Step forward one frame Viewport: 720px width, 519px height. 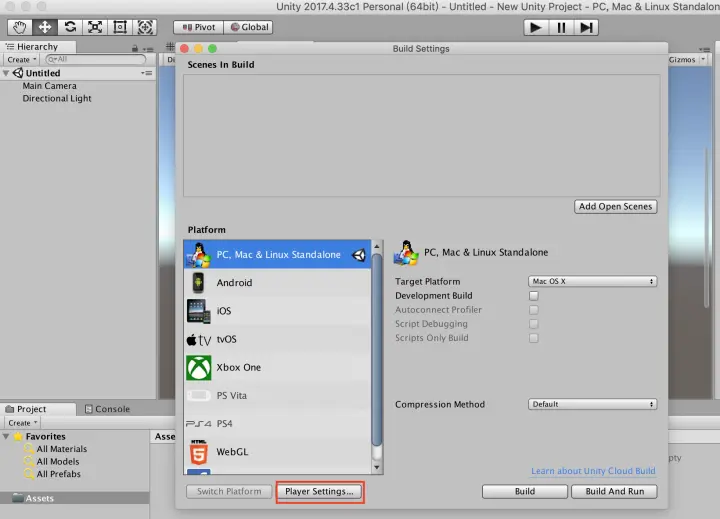click(586, 28)
